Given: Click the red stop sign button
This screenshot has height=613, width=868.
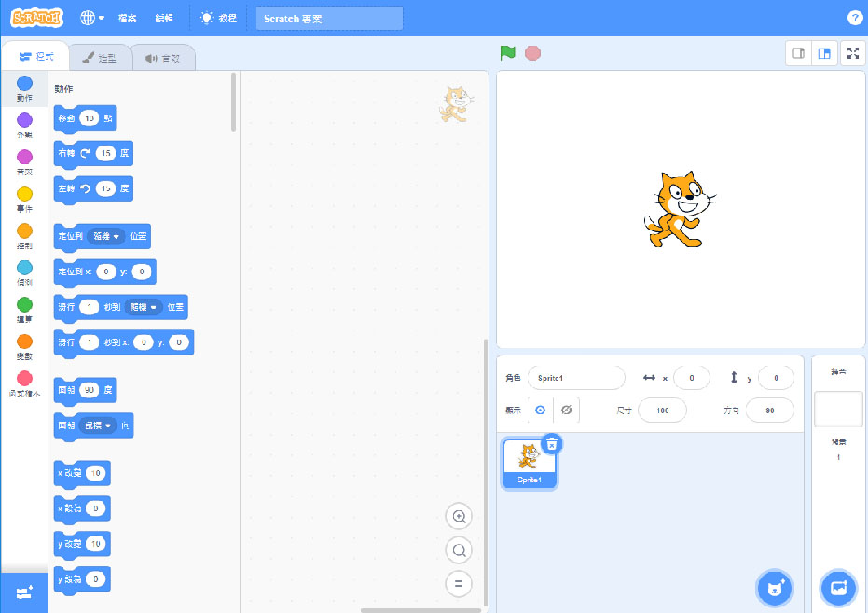Looking at the screenshot, I should pyautogui.click(x=532, y=53).
